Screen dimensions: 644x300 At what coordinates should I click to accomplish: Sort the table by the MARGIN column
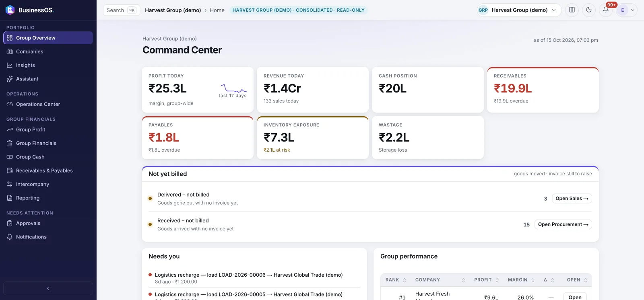pyautogui.click(x=521, y=280)
